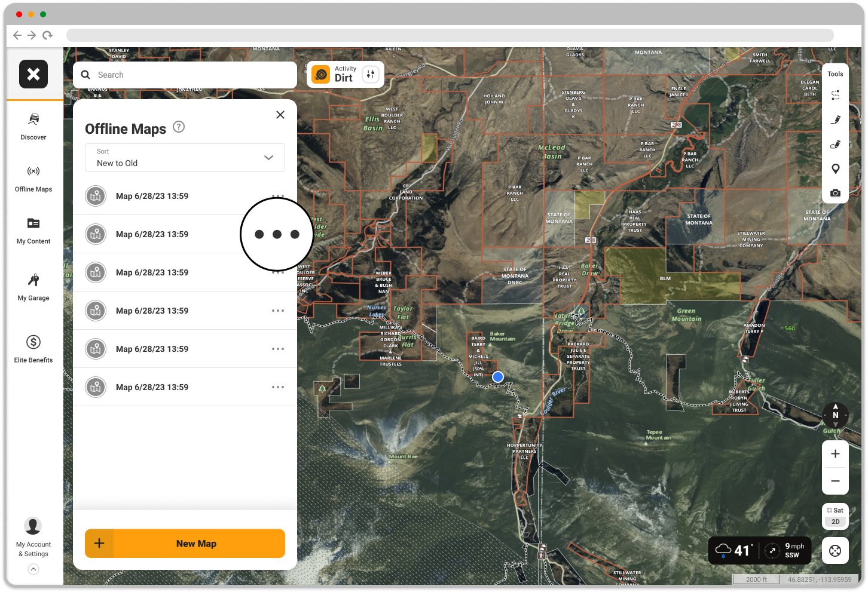Click the Nurses Lakes label
868x592 pixels.
pyautogui.click(x=376, y=311)
